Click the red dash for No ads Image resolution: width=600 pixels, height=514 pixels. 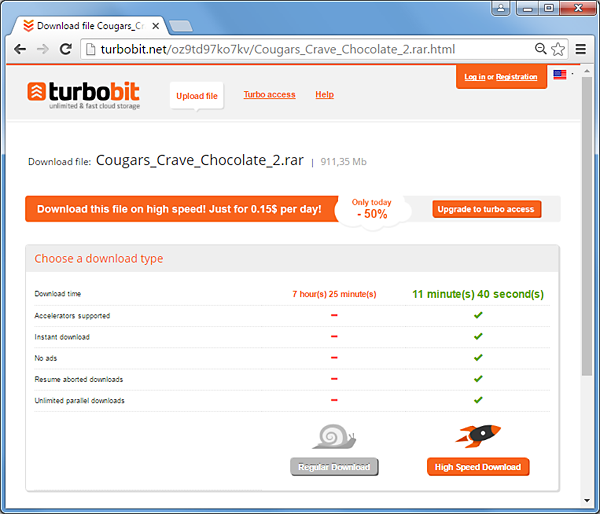pos(334,358)
